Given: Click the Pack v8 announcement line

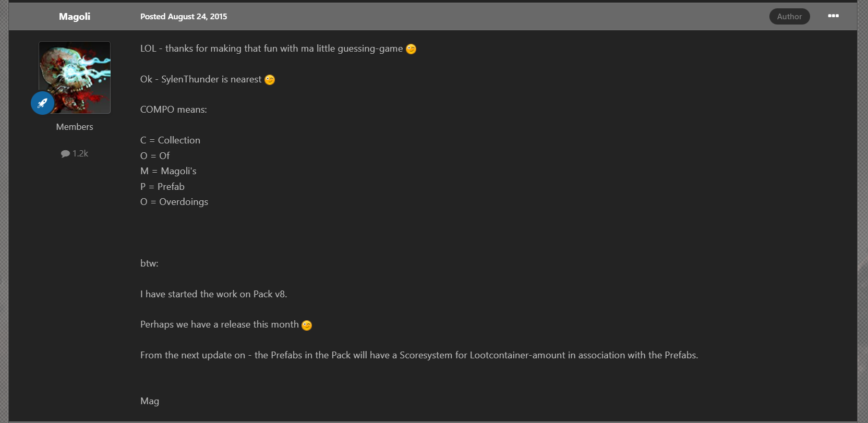Looking at the screenshot, I should tap(214, 294).
